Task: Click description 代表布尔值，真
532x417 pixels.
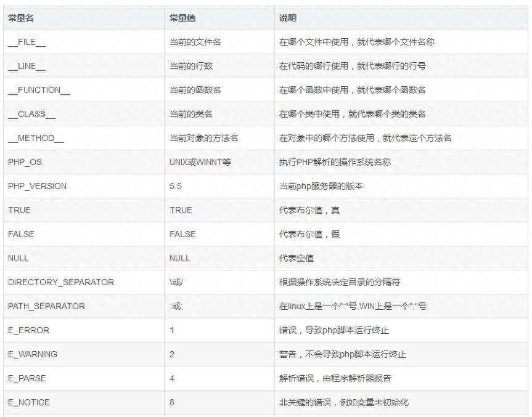Action: coord(309,210)
